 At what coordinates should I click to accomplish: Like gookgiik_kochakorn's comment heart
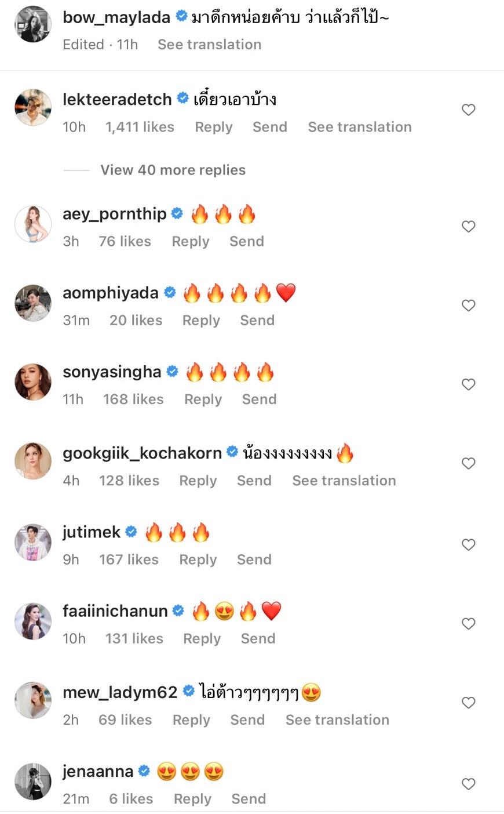[x=468, y=463]
